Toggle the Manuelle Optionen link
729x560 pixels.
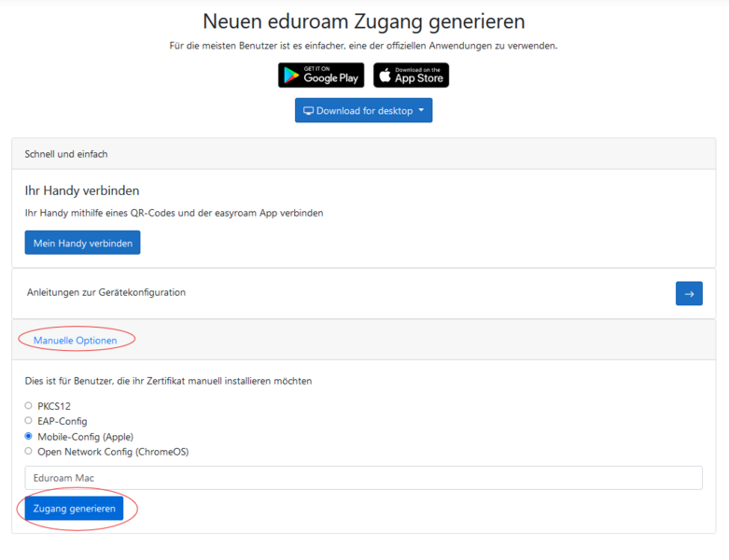[76, 341]
